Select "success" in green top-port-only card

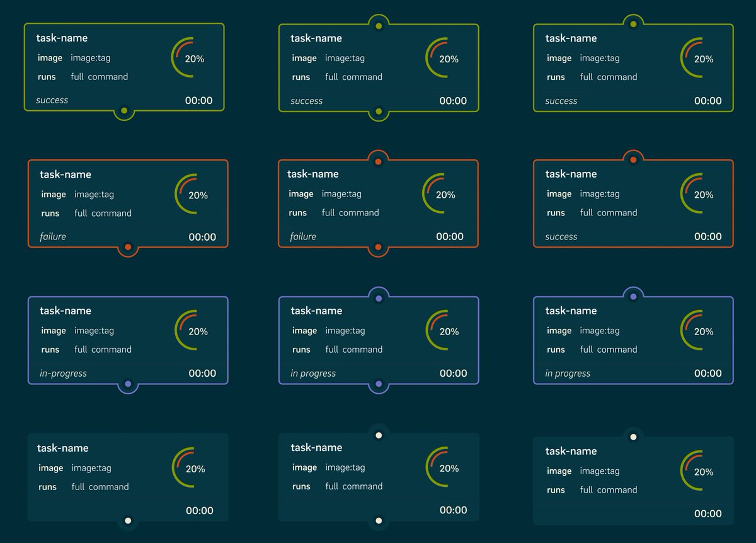point(561,101)
